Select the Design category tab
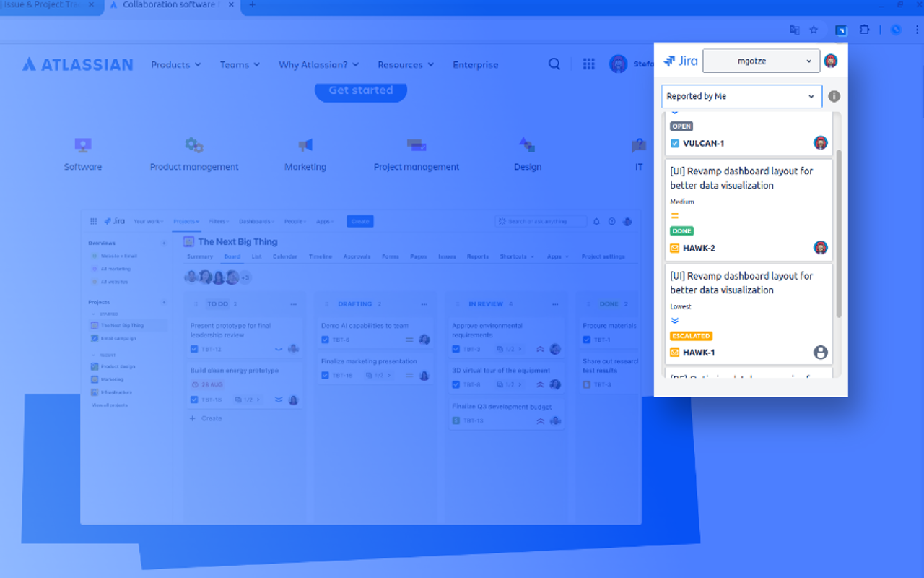Image resolution: width=924 pixels, height=578 pixels. [x=528, y=155]
